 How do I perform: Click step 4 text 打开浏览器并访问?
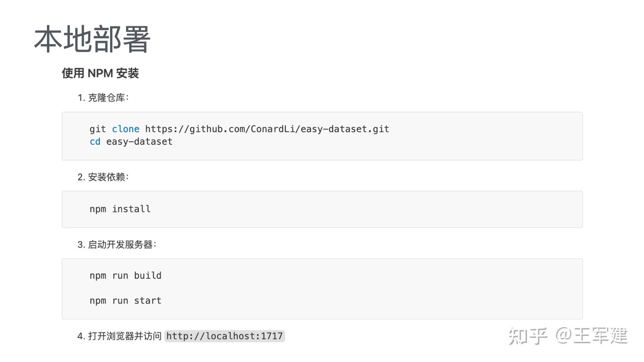click(124, 336)
